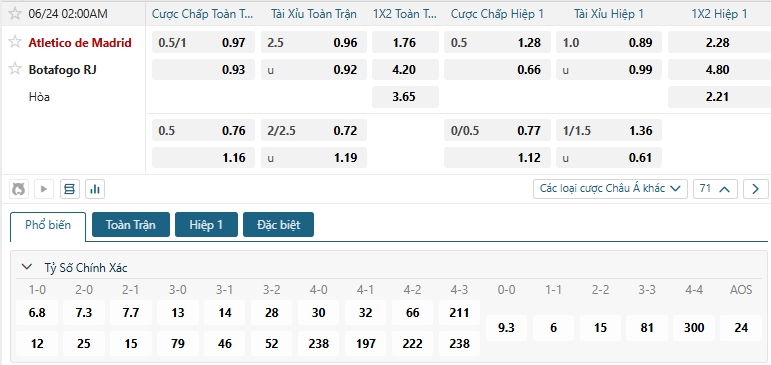Collapse the Tỷ Số Chính Xác section

click(x=26, y=267)
